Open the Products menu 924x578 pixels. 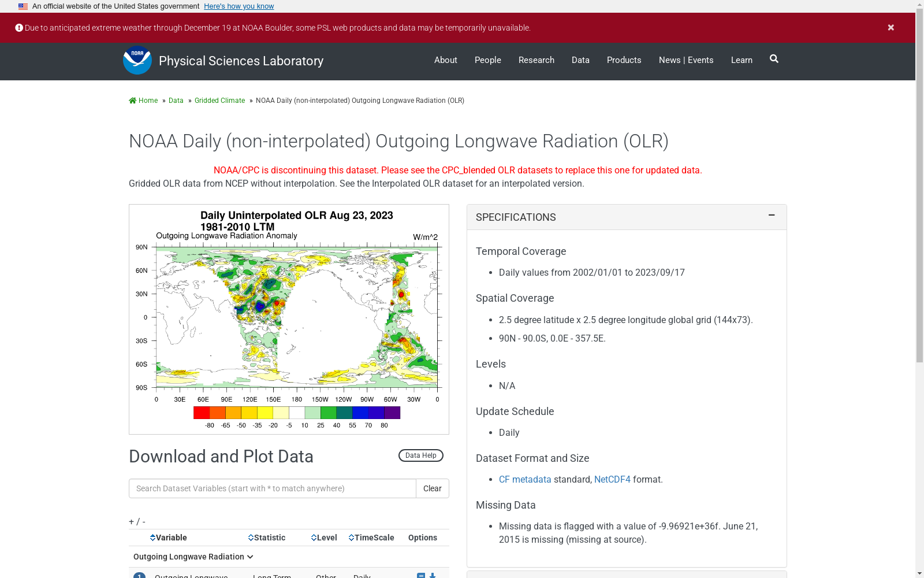pos(624,60)
